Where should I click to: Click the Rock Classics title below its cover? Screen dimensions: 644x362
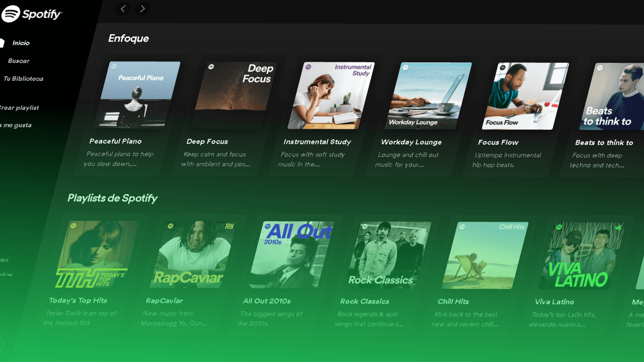pos(364,302)
